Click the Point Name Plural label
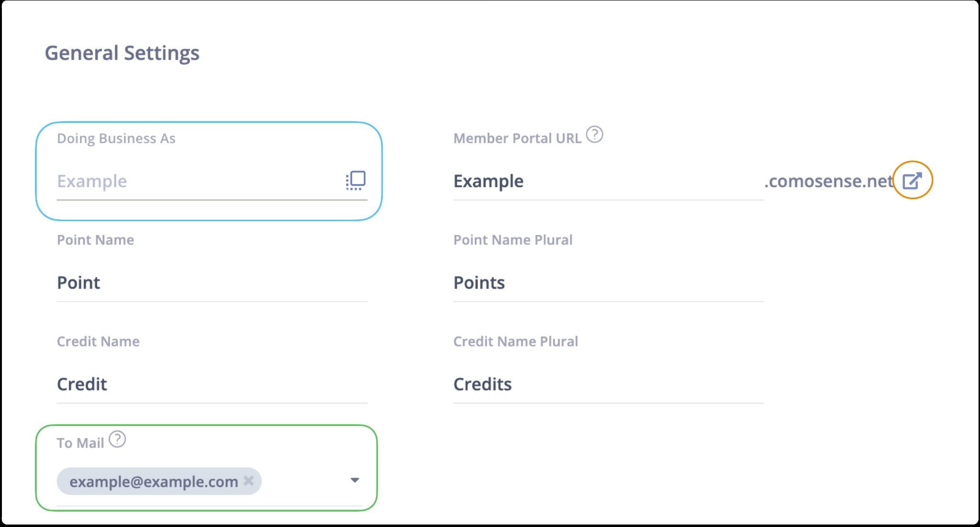 point(513,240)
